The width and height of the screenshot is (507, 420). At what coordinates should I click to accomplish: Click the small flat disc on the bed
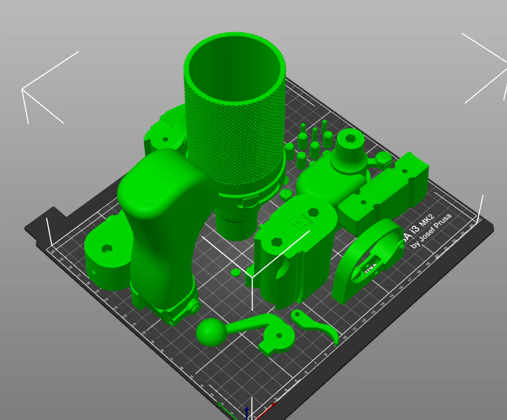pos(237,272)
